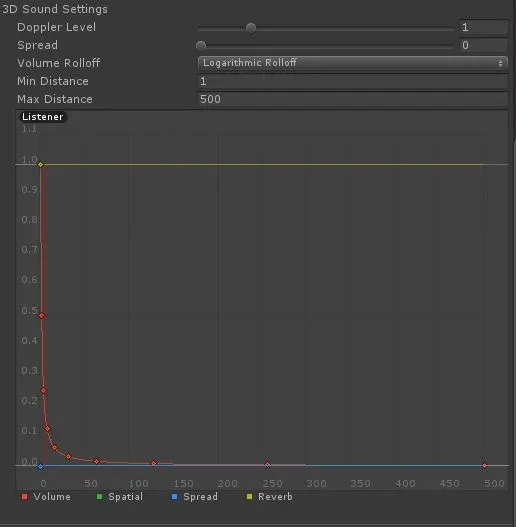Click the yellow Reverb curve keyframe at 1.0
Screen dimensions: 516x527
40,165
